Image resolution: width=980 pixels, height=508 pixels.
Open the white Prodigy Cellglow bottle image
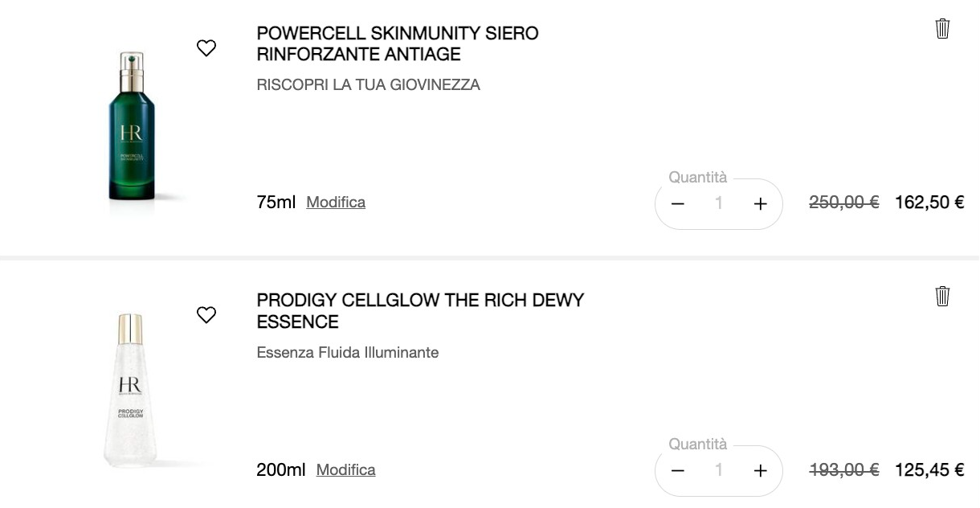(130, 390)
